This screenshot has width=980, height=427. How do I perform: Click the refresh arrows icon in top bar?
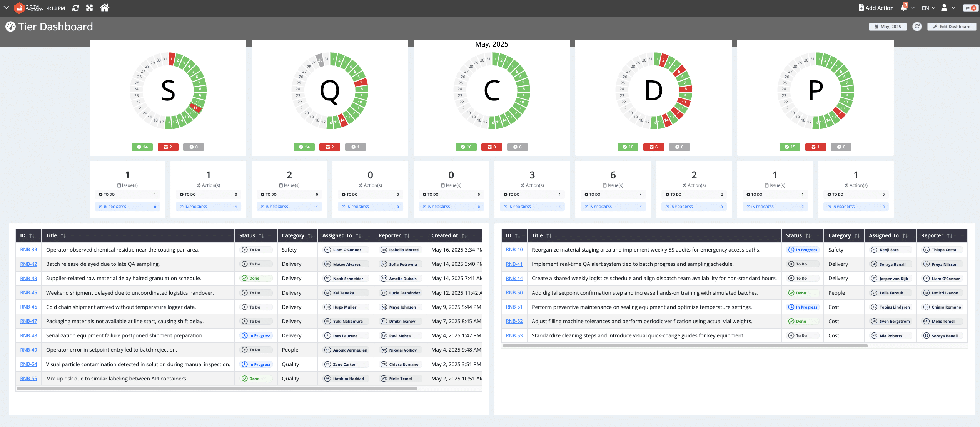[76, 8]
